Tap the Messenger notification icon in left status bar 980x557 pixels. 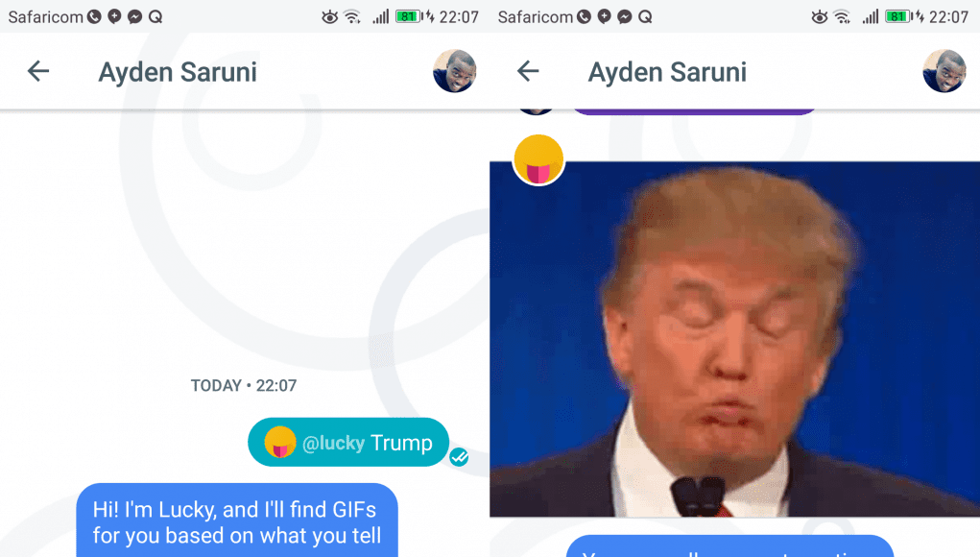pos(135,17)
